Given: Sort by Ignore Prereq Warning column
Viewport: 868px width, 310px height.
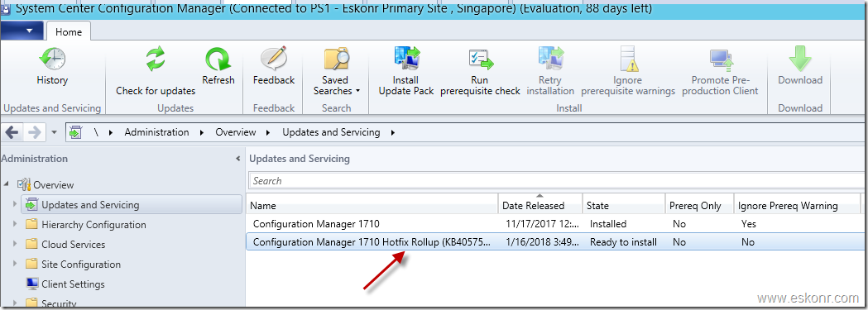Looking at the screenshot, I should [797, 205].
